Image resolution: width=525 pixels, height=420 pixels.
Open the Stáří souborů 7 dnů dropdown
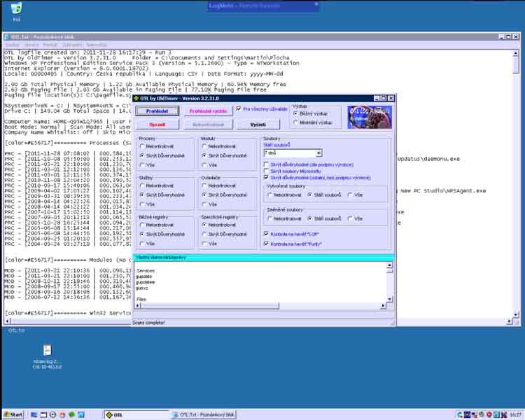(x=318, y=153)
